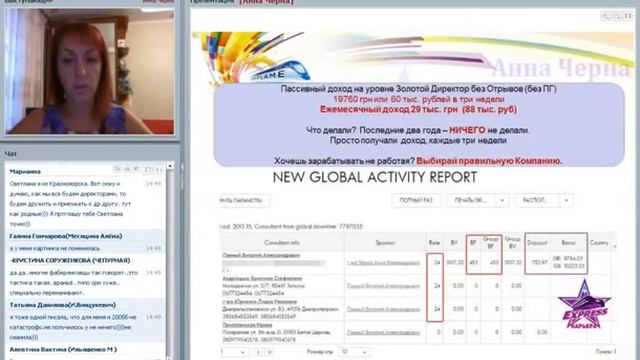The image size is (640, 360).
Task: Click chat sender КРУСТИНА СОРУЖЕНКОВА (ЧЕПУРНАЯ)
Action: (x=70, y=260)
